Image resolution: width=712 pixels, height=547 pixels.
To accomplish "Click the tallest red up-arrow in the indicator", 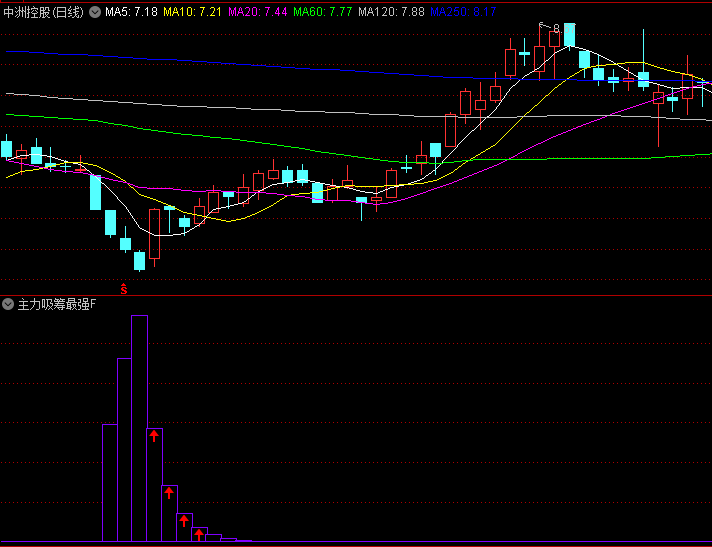I will coord(154,435).
